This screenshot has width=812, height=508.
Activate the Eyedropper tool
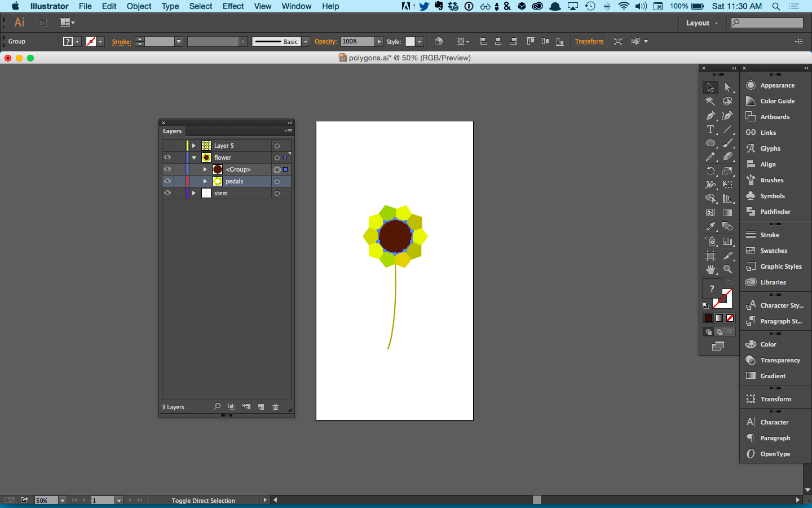tap(710, 226)
